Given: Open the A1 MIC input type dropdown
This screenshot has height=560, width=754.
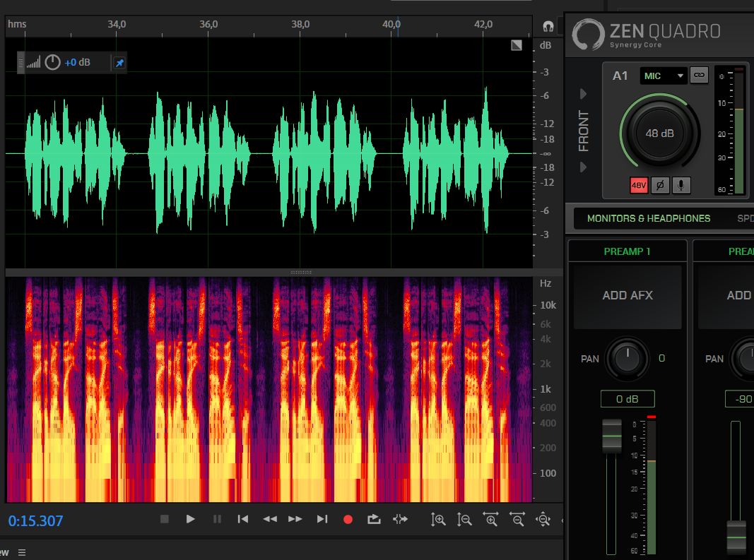Looking at the screenshot, I should coord(663,76).
